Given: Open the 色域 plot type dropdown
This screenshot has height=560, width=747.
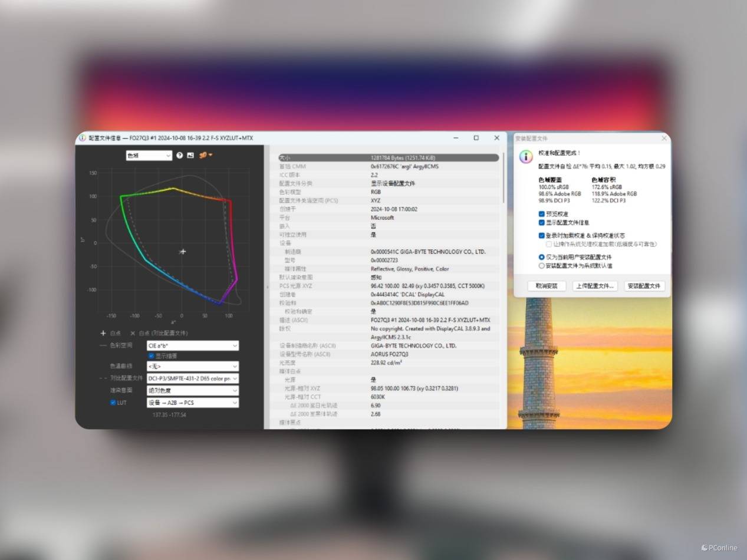Looking at the screenshot, I should point(149,156).
